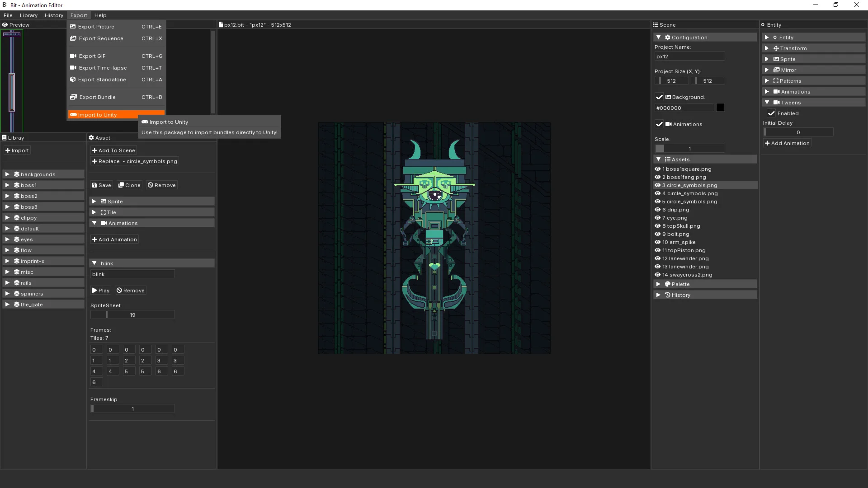Click the library Import button
868x488 pixels.
(x=17, y=150)
